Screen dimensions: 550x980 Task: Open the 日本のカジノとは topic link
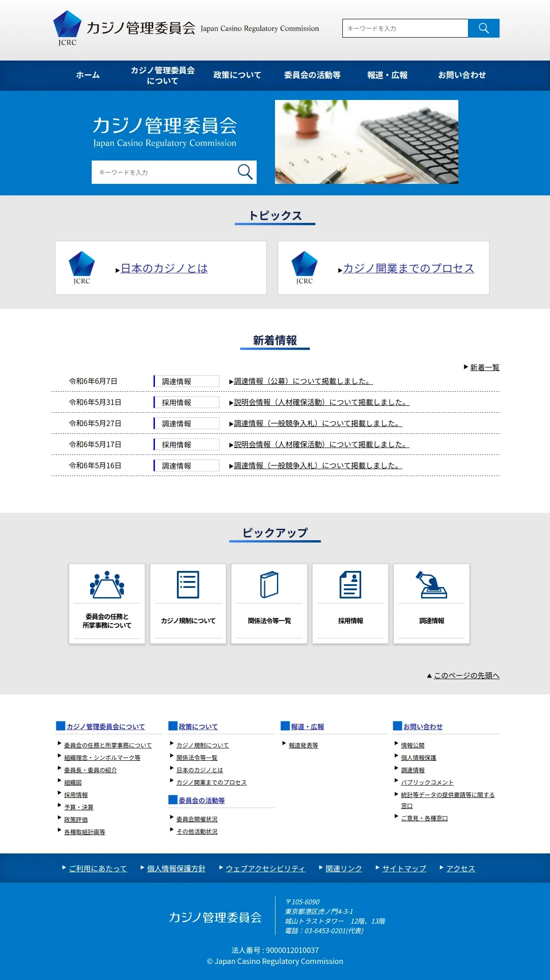(164, 268)
